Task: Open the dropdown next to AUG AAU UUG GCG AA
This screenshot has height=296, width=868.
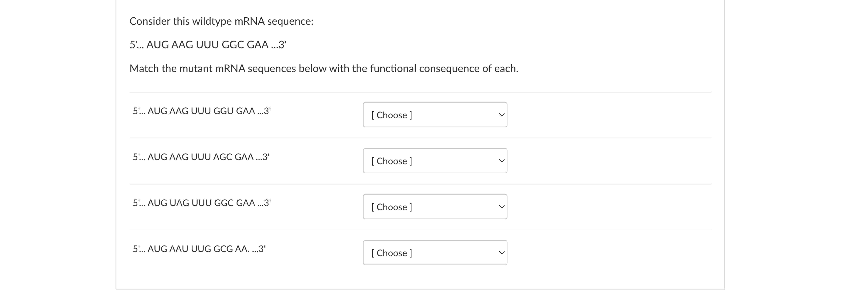Action: [435, 253]
